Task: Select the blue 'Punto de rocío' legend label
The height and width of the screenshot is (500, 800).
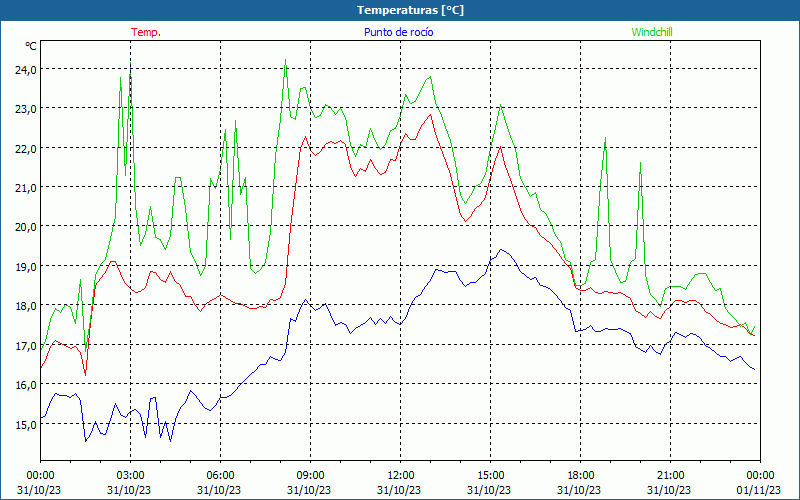Action: [398, 32]
